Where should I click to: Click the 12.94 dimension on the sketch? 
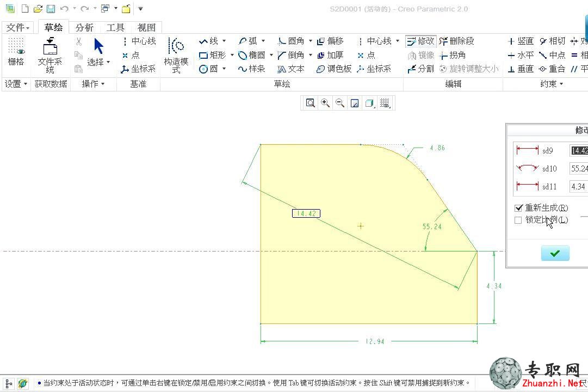375,341
